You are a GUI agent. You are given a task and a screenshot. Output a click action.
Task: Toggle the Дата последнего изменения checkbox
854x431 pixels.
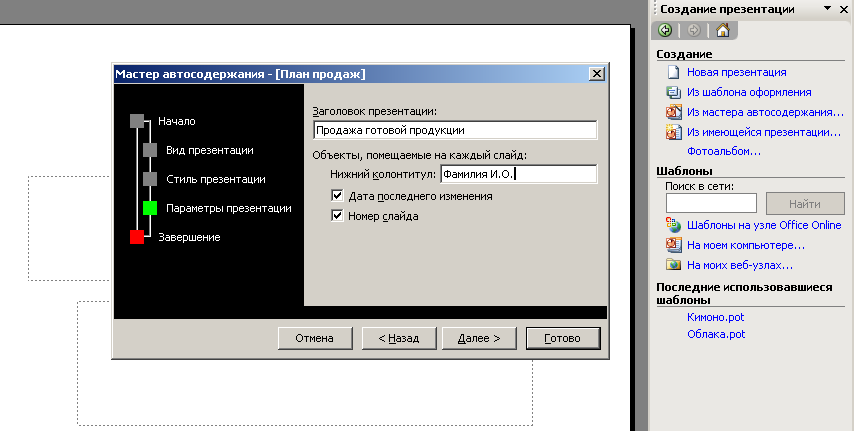[x=337, y=195]
